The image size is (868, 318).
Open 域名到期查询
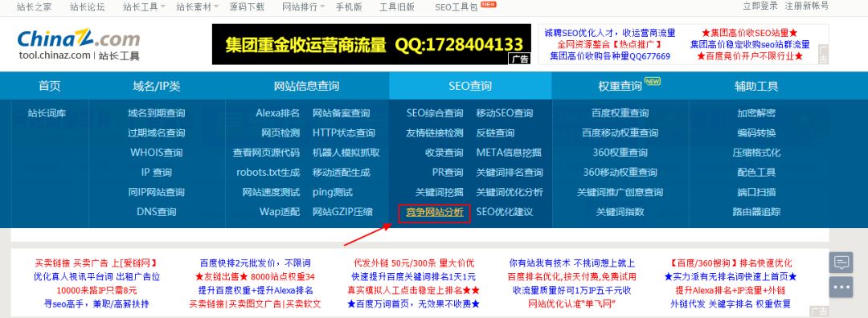pyautogui.click(x=157, y=113)
